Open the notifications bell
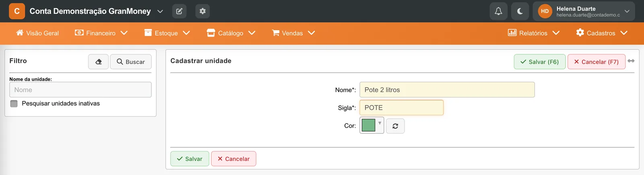644x175 pixels. [498, 11]
